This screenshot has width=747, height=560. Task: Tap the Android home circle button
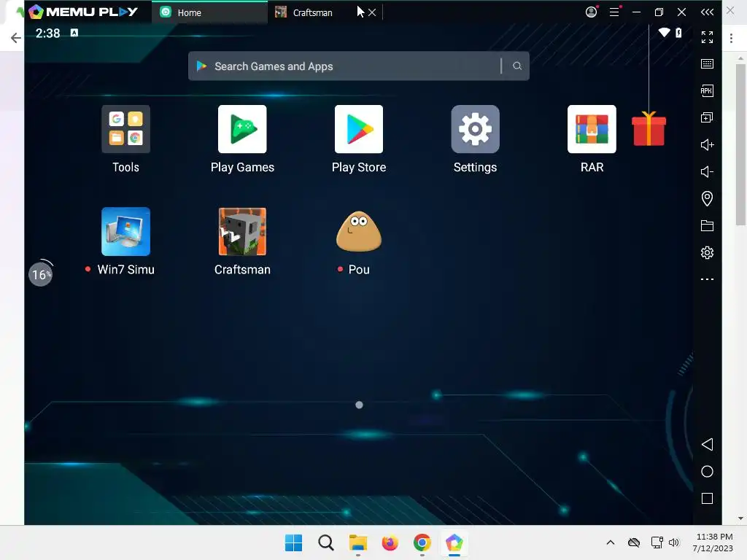click(x=707, y=472)
